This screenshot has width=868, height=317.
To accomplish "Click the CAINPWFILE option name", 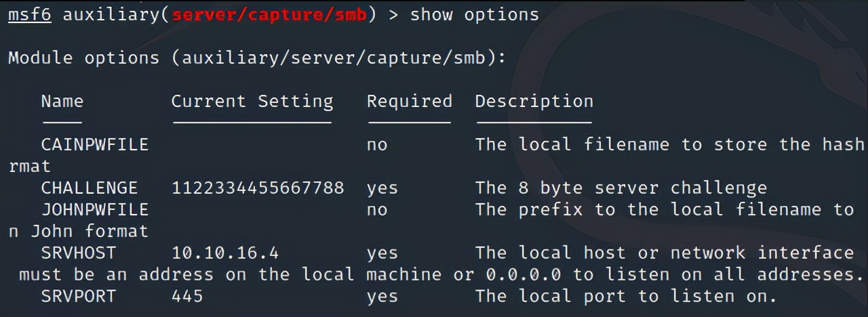I will coord(94,144).
